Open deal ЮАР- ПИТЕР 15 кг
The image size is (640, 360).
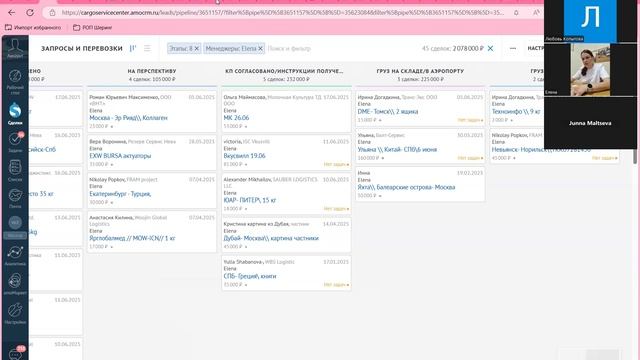pyautogui.click(x=250, y=200)
